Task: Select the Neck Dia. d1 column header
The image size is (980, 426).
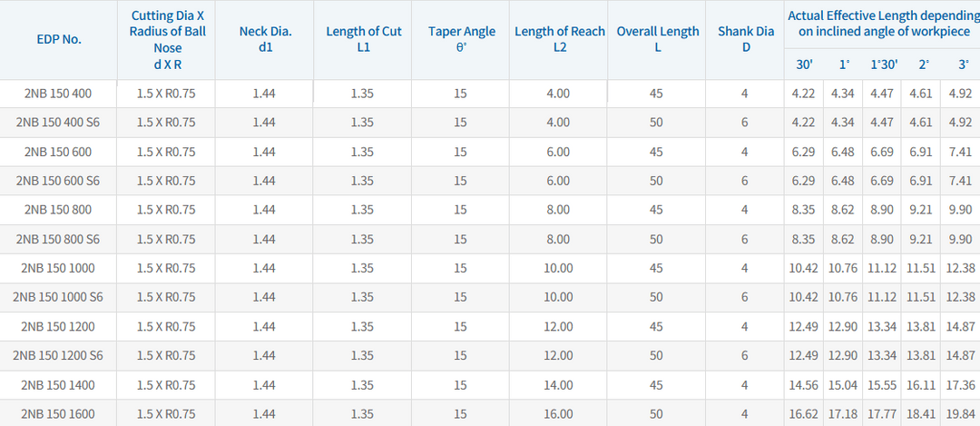Action: coord(264,39)
